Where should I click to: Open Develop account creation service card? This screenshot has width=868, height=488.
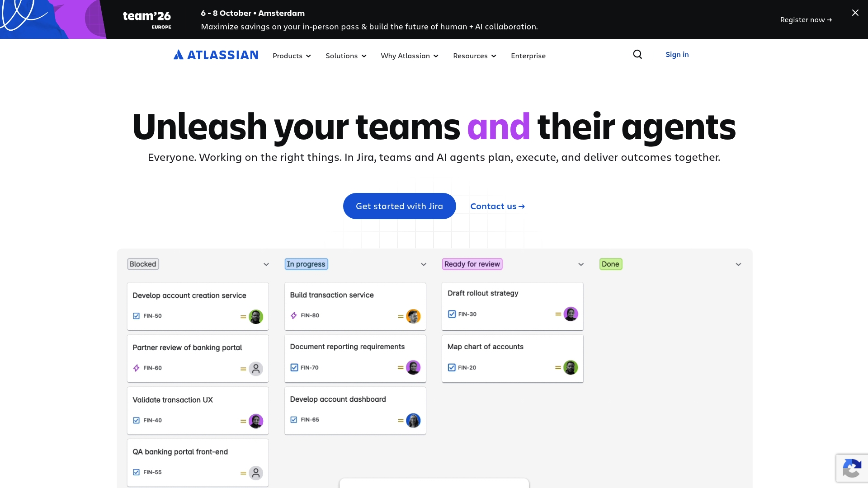pos(198,306)
